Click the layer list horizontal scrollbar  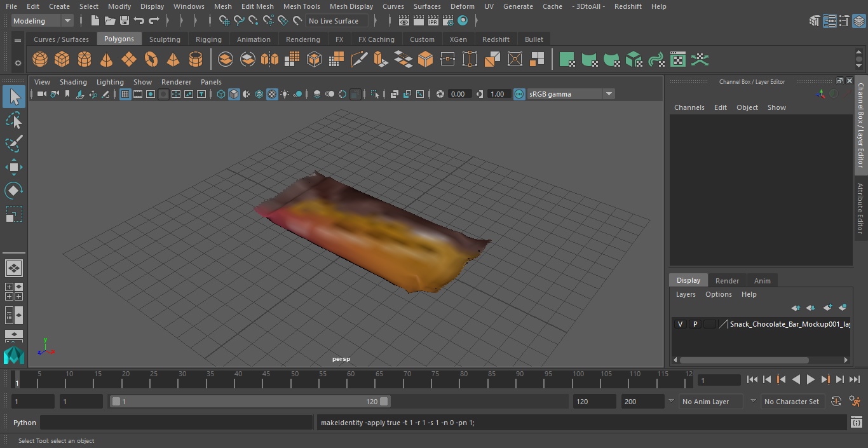744,360
